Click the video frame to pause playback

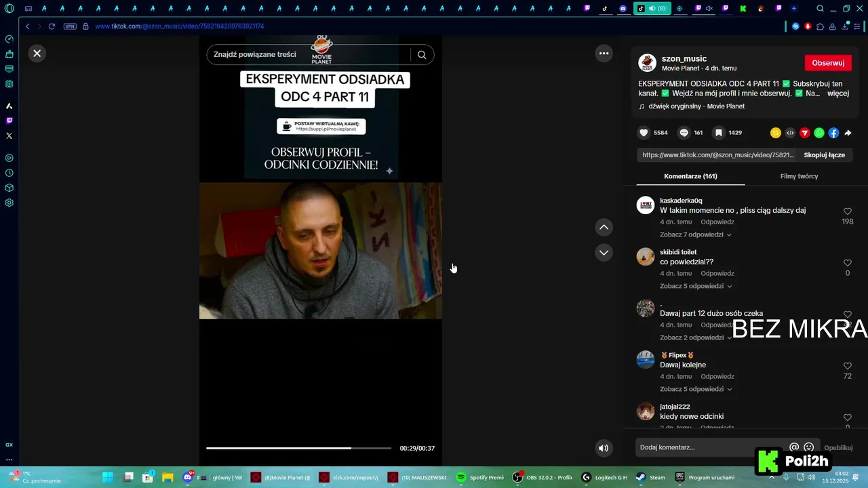pyautogui.click(x=321, y=251)
